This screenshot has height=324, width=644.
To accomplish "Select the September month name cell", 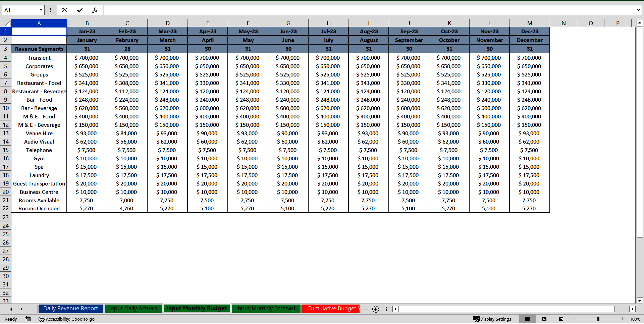I will click(409, 40).
